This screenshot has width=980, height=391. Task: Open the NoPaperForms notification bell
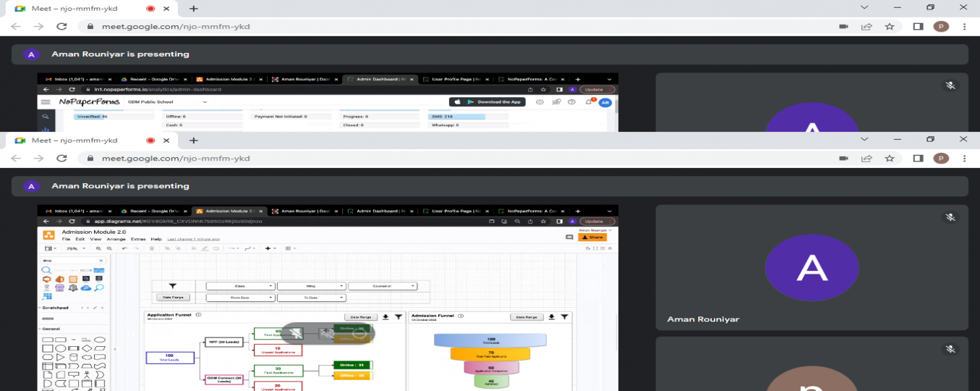click(589, 102)
